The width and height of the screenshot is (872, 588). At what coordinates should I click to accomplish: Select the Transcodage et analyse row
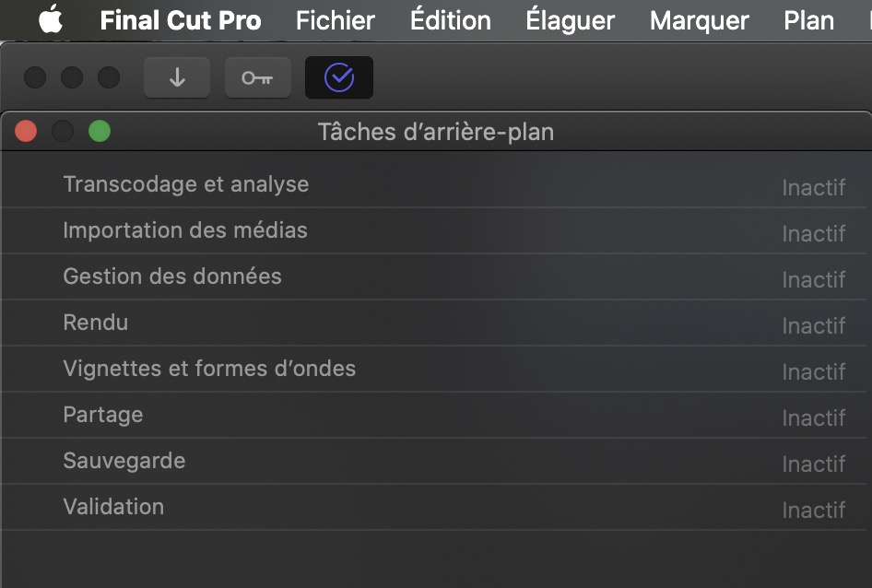coord(434,184)
